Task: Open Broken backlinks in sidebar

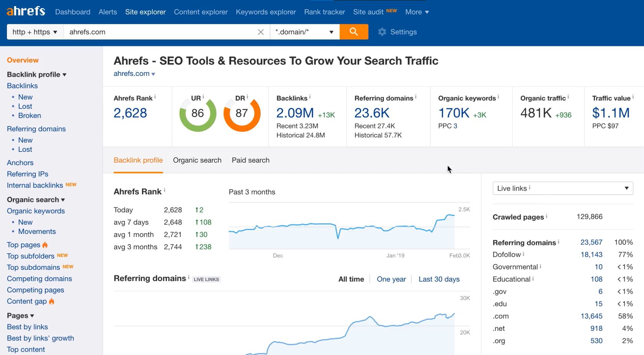Action: coord(30,115)
